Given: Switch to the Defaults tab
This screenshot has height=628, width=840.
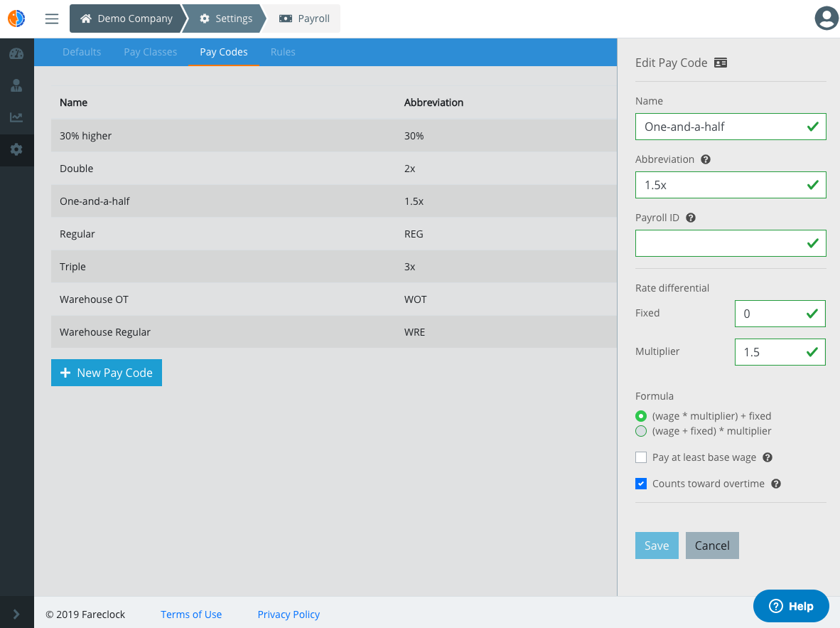Looking at the screenshot, I should [x=82, y=52].
